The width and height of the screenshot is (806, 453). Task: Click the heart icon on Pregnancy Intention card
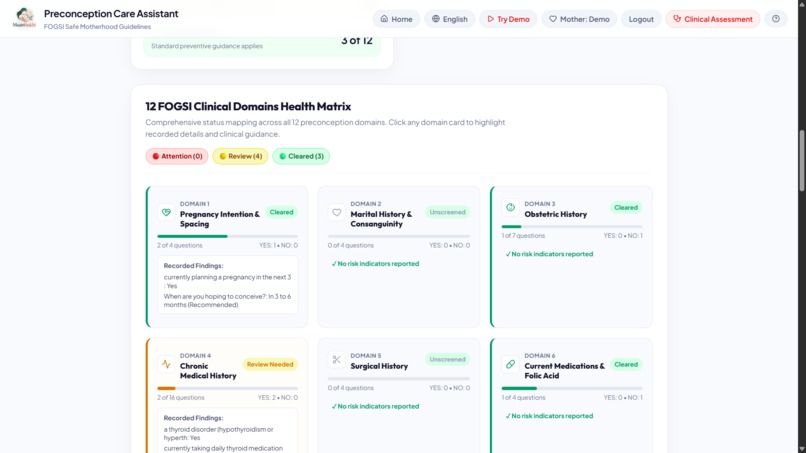166,212
